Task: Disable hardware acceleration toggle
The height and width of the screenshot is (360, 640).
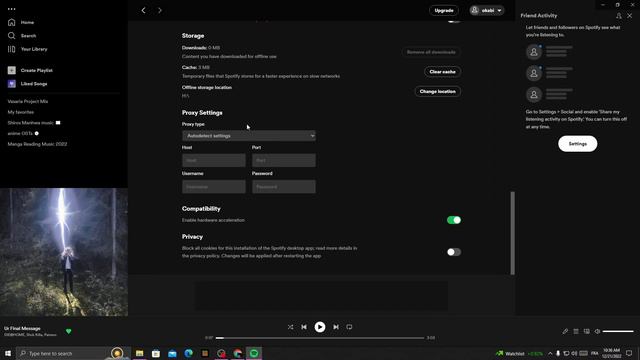Action: click(454, 220)
